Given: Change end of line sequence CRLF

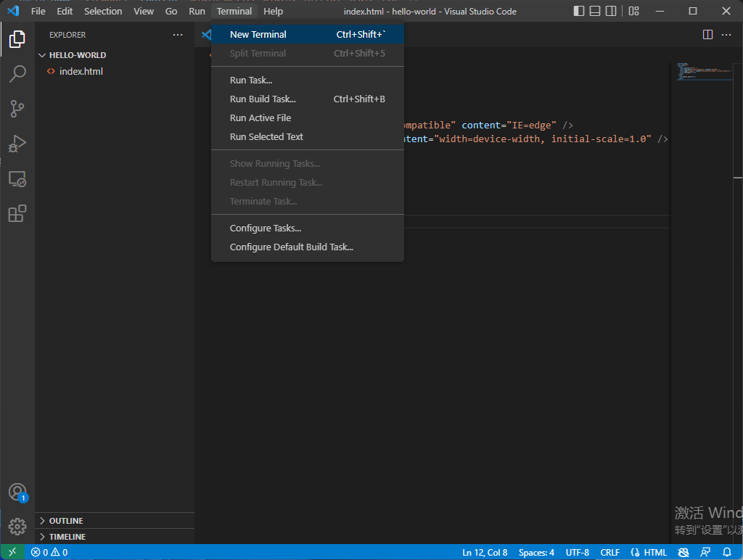Looking at the screenshot, I should coord(609,553).
